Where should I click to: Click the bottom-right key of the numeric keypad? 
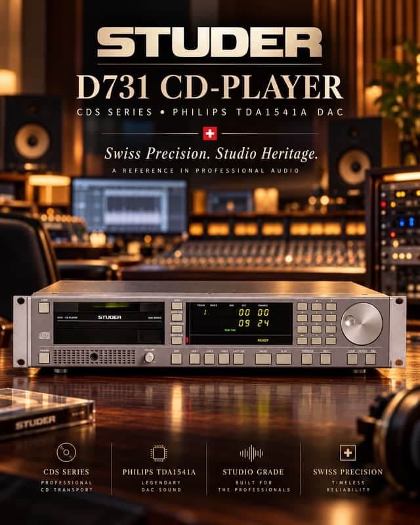331,341
